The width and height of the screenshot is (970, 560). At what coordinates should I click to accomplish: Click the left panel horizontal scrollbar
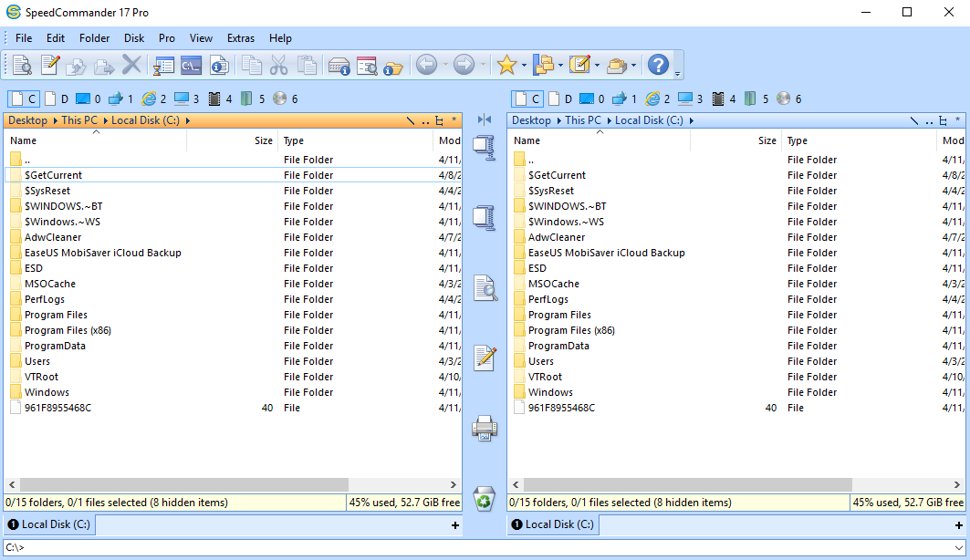[184, 484]
